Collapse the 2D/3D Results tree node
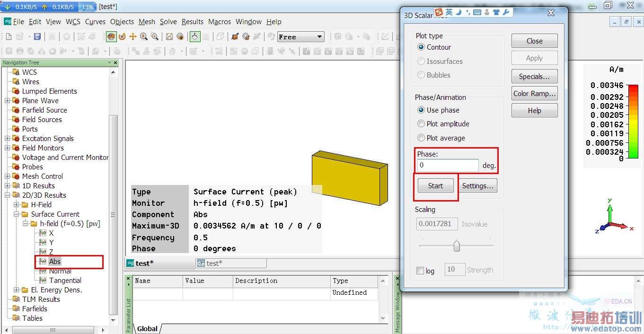 [x=8, y=195]
